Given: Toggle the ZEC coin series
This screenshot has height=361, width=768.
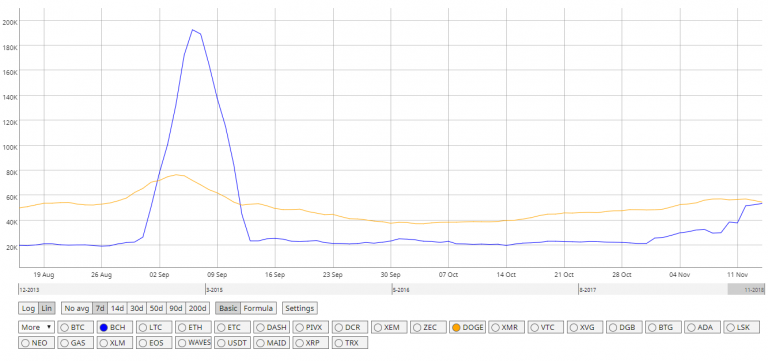Looking at the screenshot, I should (x=428, y=328).
